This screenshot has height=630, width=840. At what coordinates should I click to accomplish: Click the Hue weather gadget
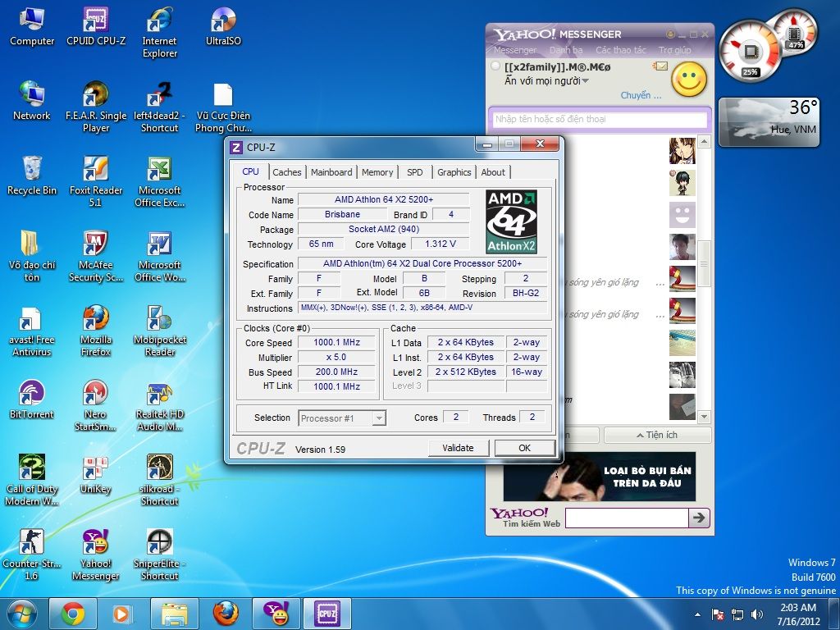point(769,121)
